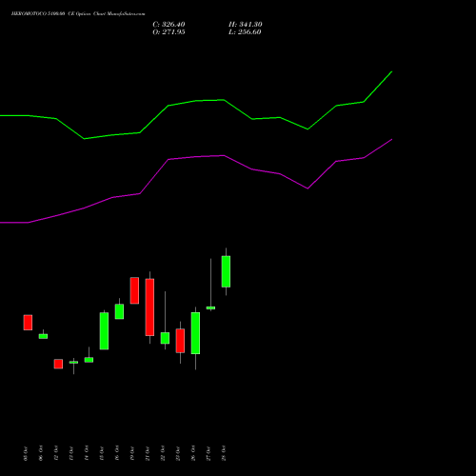Select the first red candle for 05 Oct
Image resolution: width=476 pixels, height=476 pixels.
click(x=28, y=323)
